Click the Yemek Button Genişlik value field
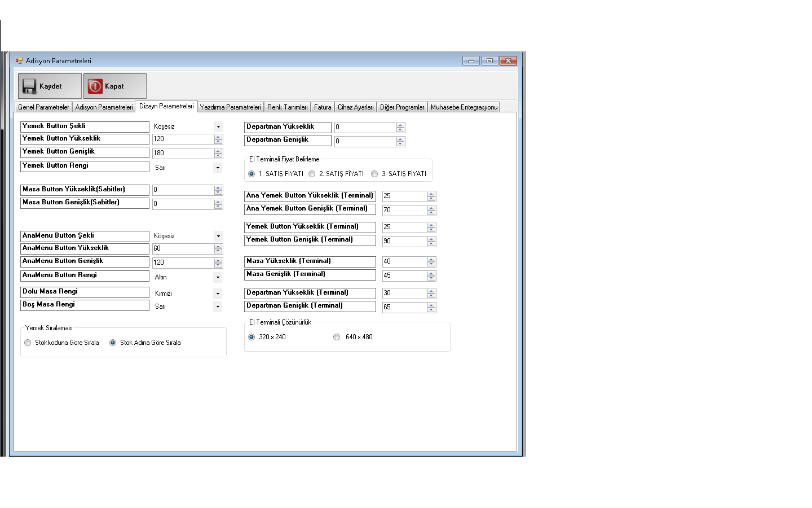Image resolution: width=812 pixels, height=508 pixels. tap(183, 153)
